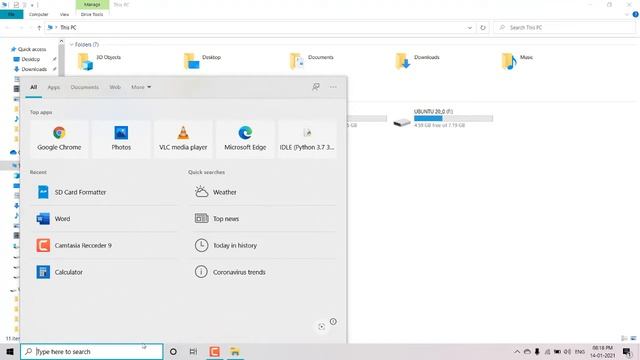Image resolution: width=640 pixels, height=360 pixels.
Task: Click the This PC address bar path
Action: 68,28
